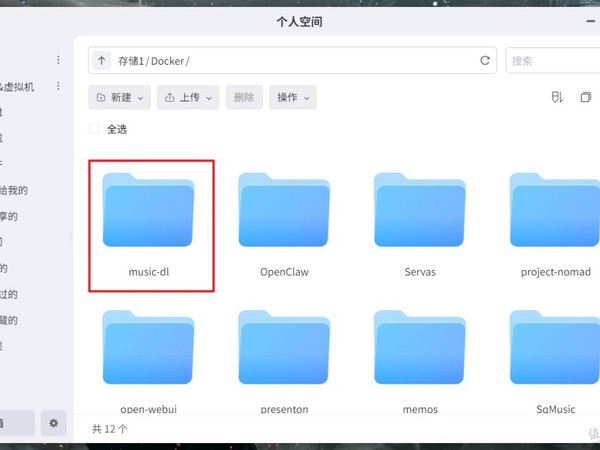The height and width of the screenshot is (450, 600).
Task: Select the memos folder
Action: (x=420, y=362)
